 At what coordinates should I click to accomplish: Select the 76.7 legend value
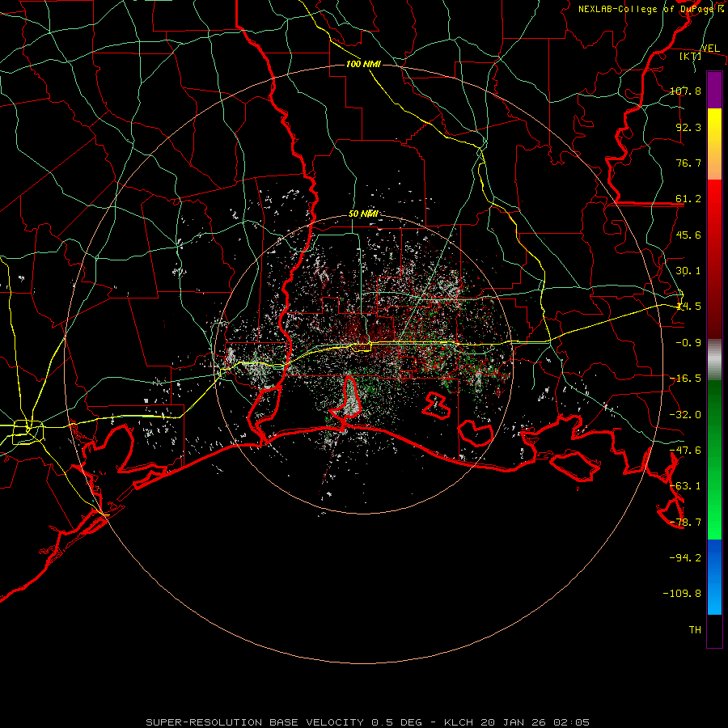point(688,163)
